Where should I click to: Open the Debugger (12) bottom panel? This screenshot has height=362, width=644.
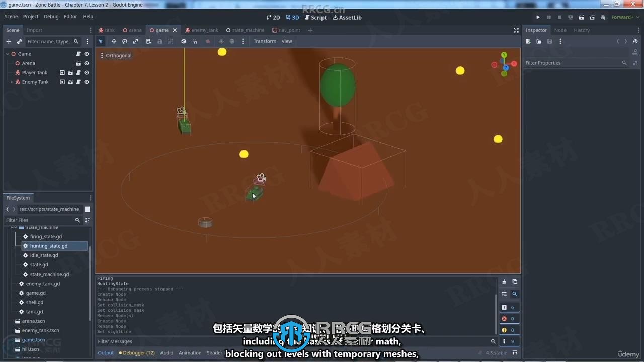point(137,353)
